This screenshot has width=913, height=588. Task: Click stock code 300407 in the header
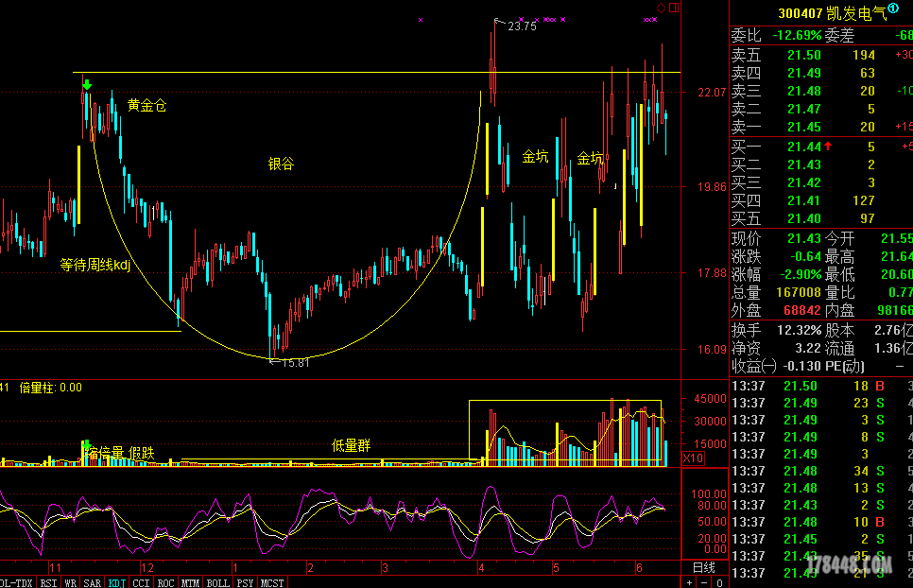(801, 14)
